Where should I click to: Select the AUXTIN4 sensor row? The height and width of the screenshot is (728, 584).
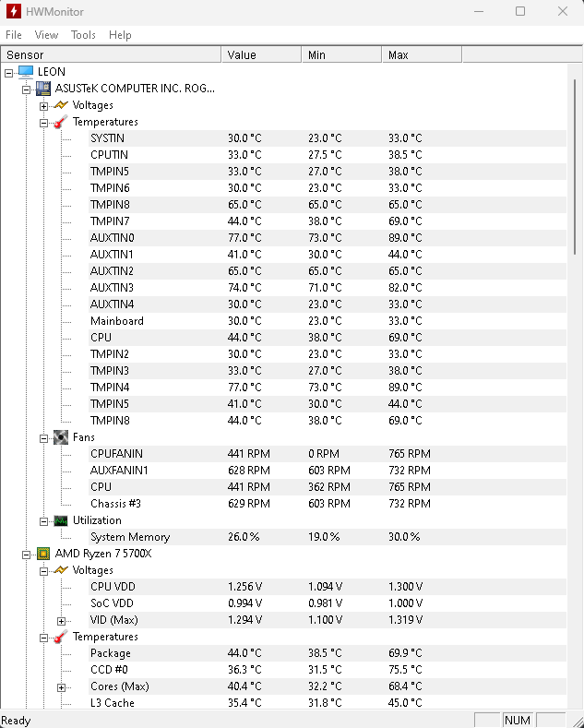tap(328, 304)
